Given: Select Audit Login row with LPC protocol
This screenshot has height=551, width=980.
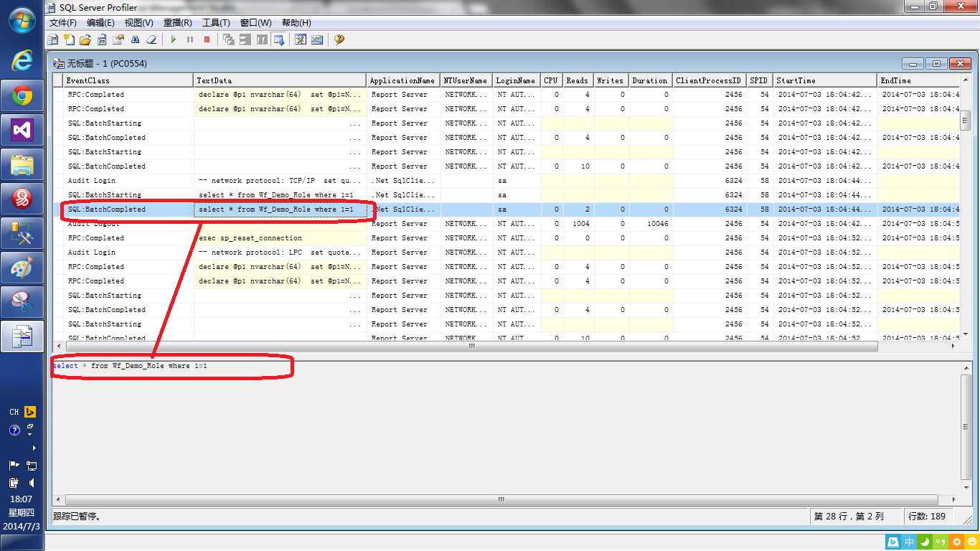Looking at the screenshot, I should click(x=506, y=253).
